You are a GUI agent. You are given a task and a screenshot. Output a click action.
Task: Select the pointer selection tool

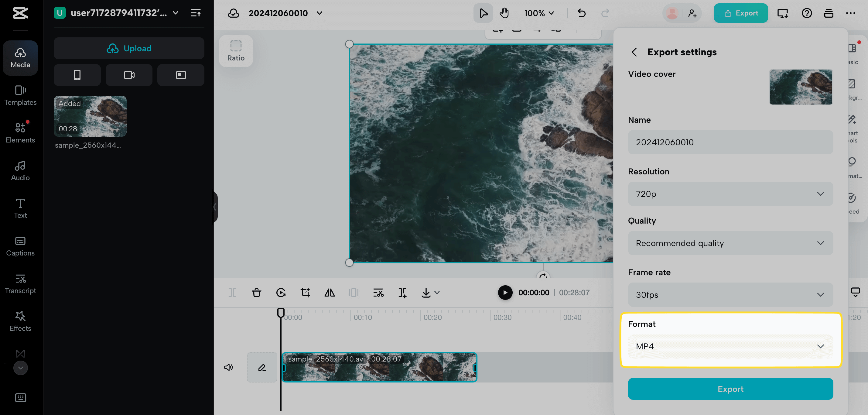coord(483,13)
